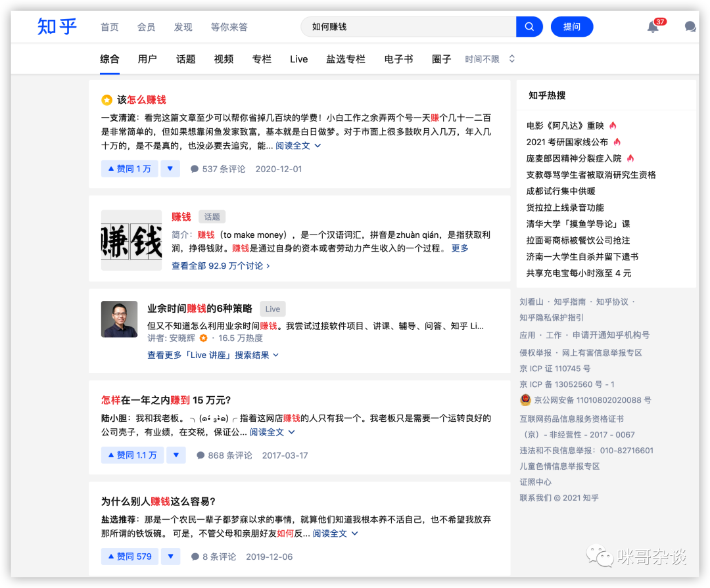
Task: Open hot search 成都试行集中供暖
Action: point(561,191)
